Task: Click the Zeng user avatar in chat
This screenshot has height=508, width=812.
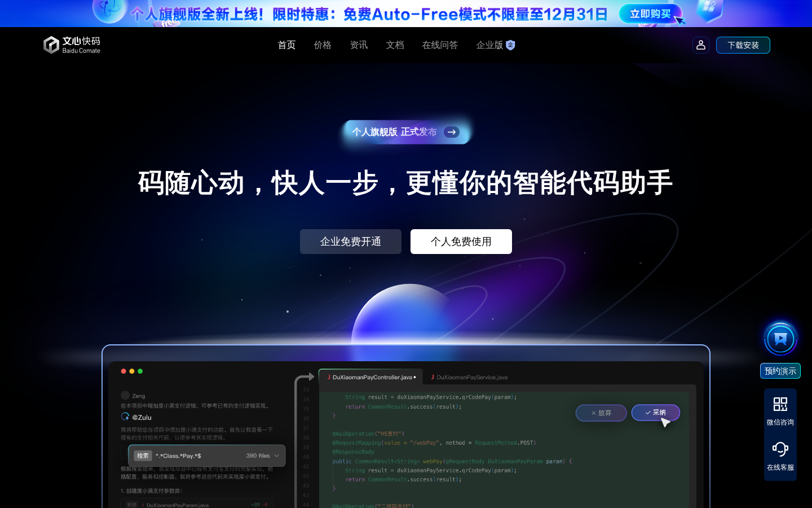Action: point(125,396)
